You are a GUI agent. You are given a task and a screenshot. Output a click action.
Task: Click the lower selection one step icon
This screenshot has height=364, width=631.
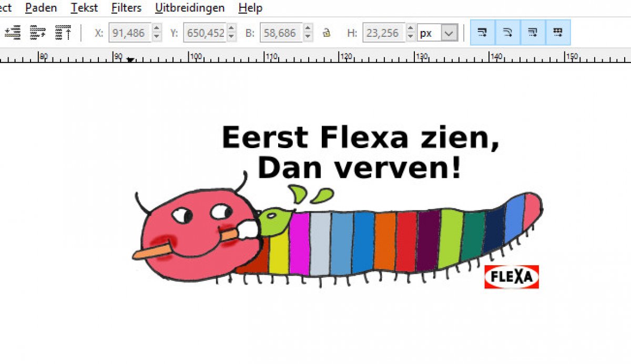point(12,33)
